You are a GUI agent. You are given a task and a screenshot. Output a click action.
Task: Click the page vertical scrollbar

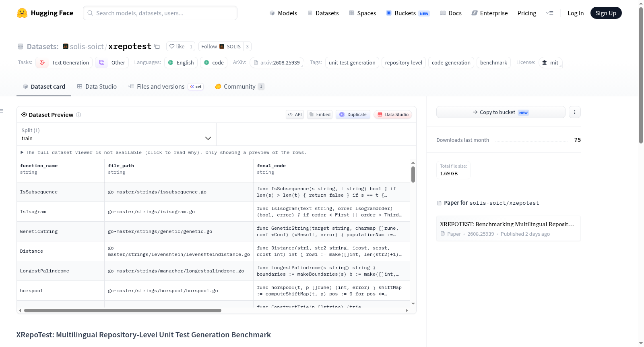641,75
